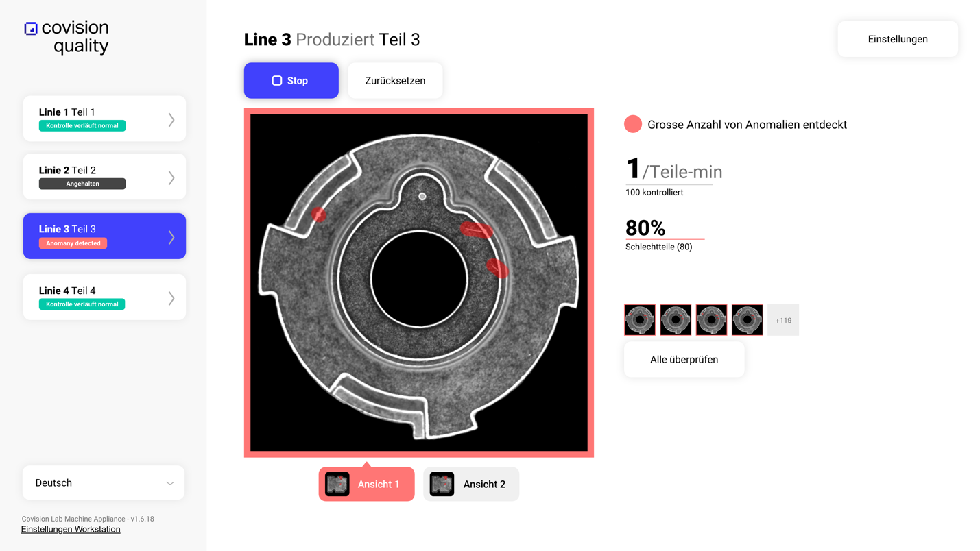Viewport: 980px width, 551px height.
Task: Open the second defective part thumbnail
Action: (676, 320)
